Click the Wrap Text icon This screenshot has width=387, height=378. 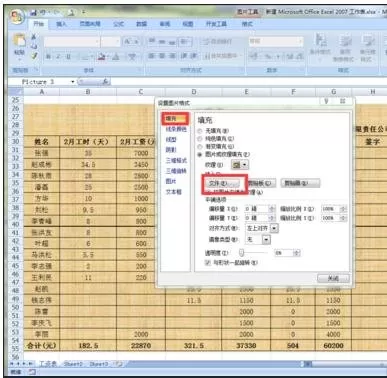point(217,42)
